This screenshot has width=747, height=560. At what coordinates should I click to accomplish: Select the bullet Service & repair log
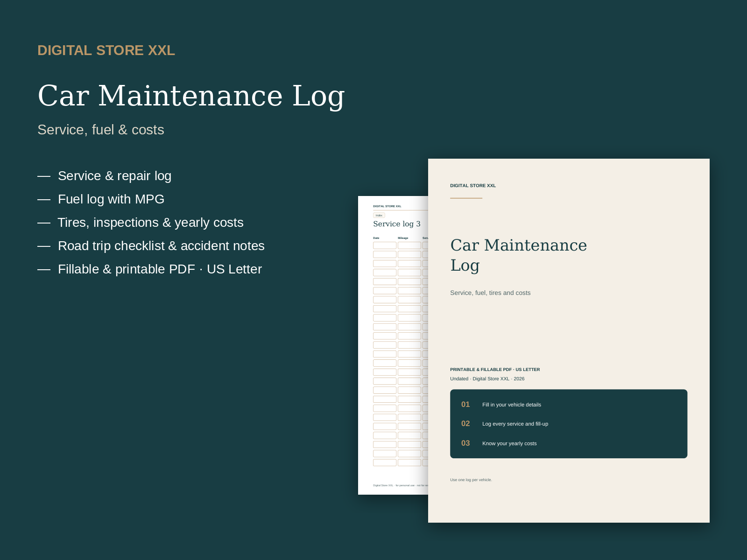coord(114,176)
